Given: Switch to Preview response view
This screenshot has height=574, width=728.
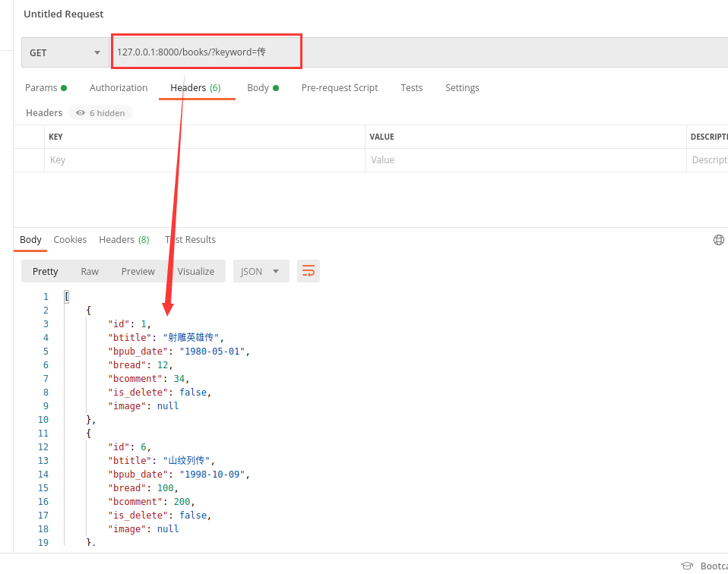Looking at the screenshot, I should 138,272.
